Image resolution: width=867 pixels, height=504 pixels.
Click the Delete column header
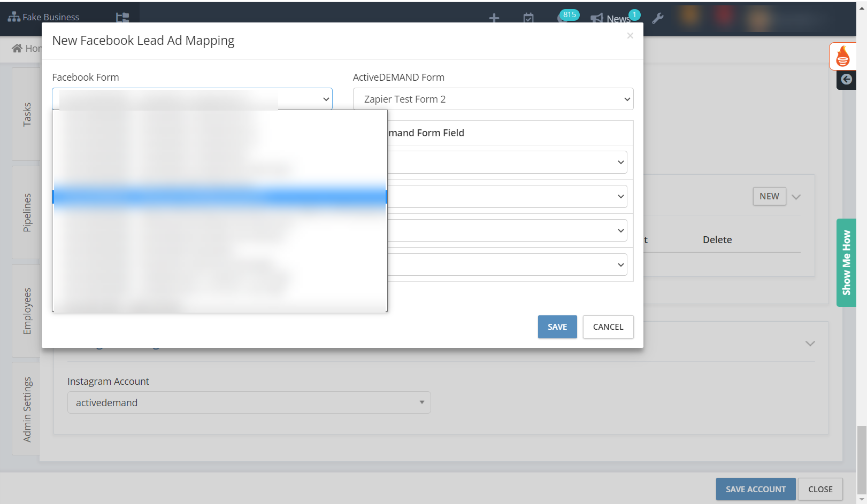click(717, 240)
